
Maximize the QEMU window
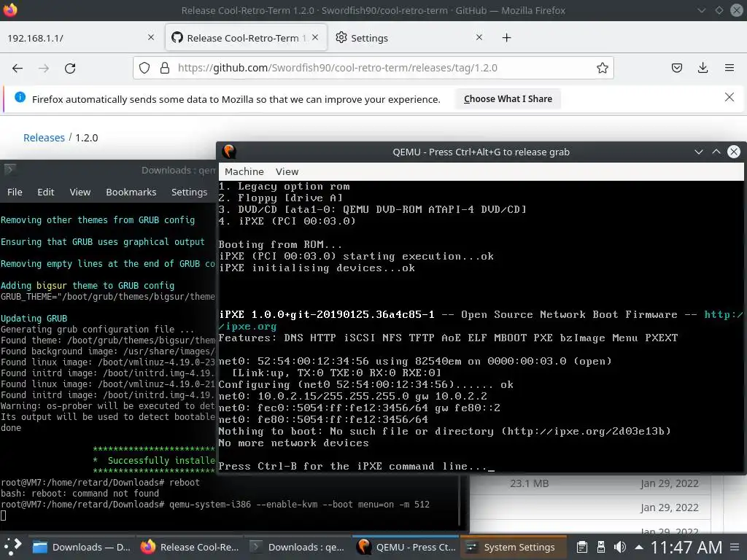click(716, 152)
